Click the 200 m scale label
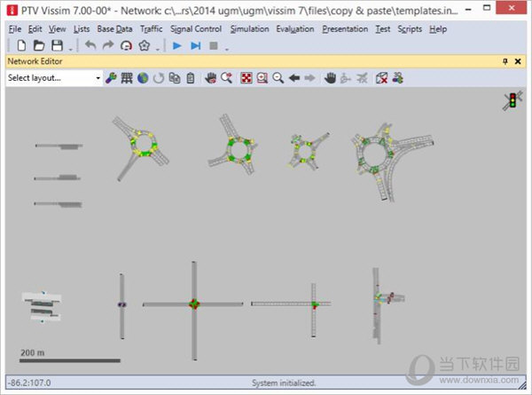This screenshot has width=532, height=395. [x=32, y=352]
